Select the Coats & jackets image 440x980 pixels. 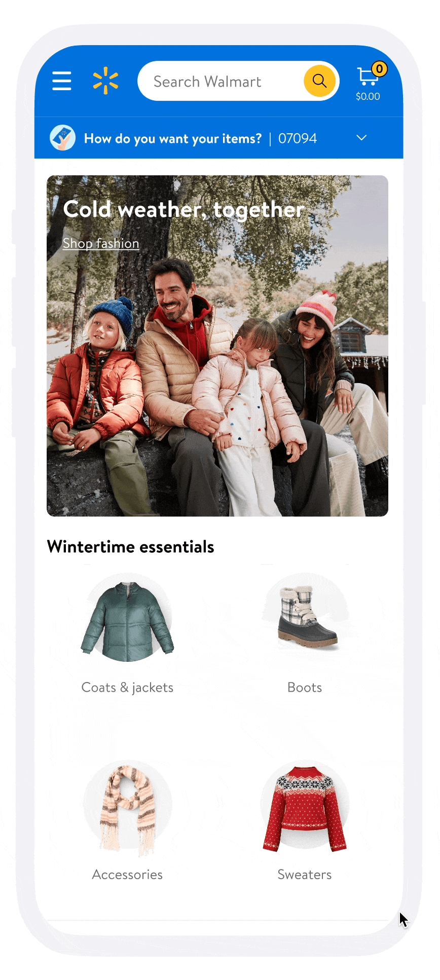point(127,617)
